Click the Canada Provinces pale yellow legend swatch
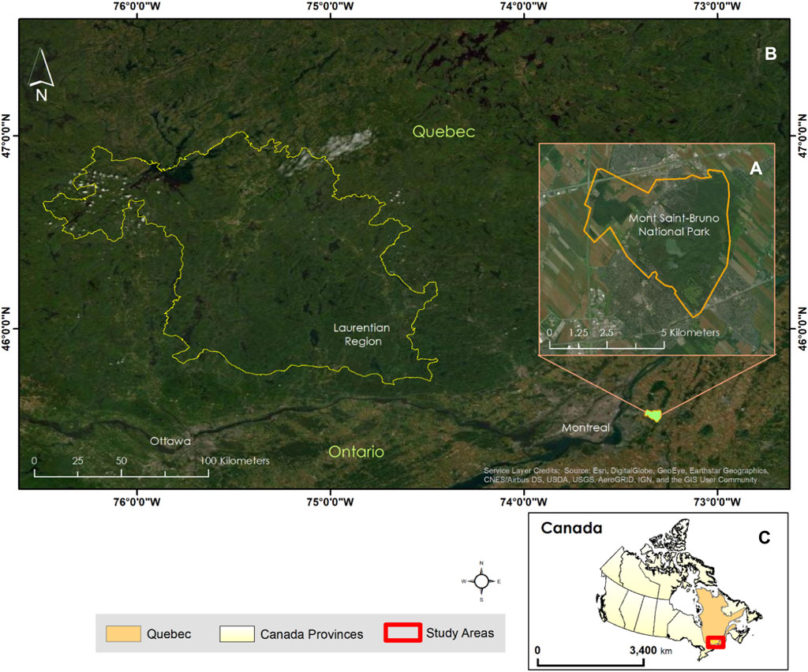 coord(237,634)
